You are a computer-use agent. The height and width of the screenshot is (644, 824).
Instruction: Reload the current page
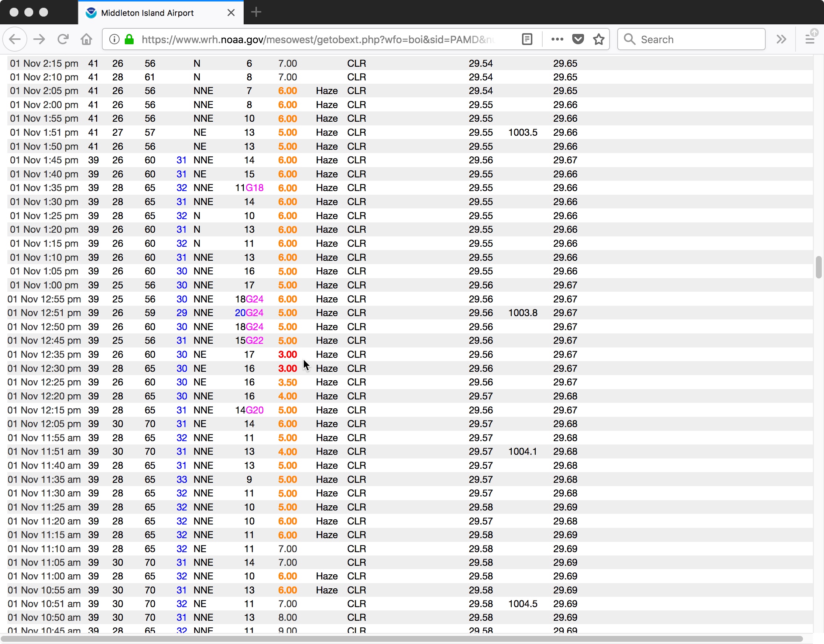click(63, 39)
